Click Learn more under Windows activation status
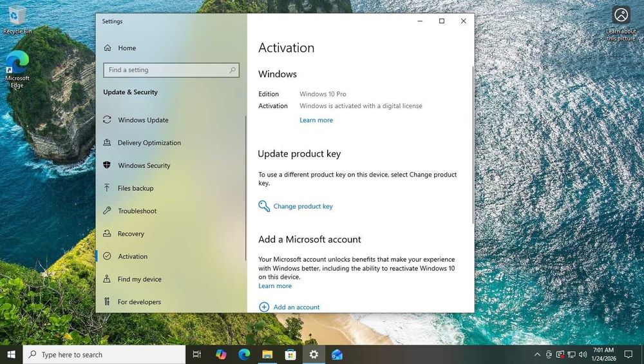This screenshot has width=644, height=364. click(316, 120)
